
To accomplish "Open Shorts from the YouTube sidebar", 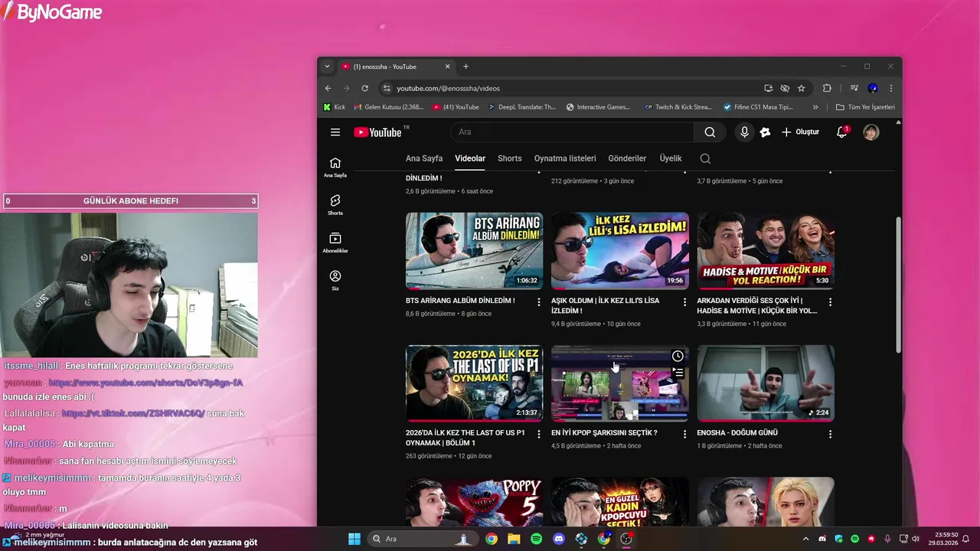I will point(335,205).
